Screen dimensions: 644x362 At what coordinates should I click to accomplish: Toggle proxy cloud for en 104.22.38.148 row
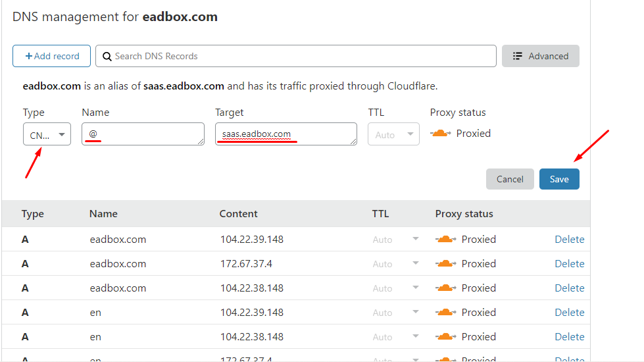click(445, 336)
